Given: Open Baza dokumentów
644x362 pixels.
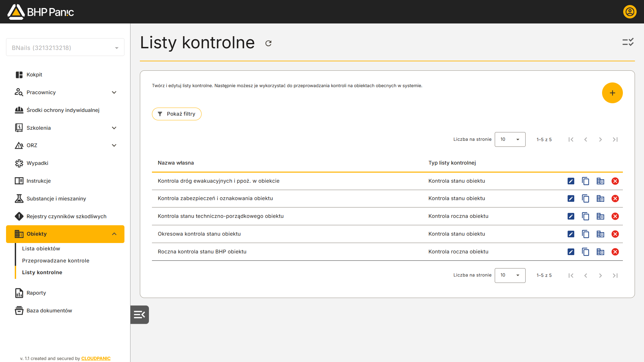Looking at the screenshot, I should coord(65,310).
